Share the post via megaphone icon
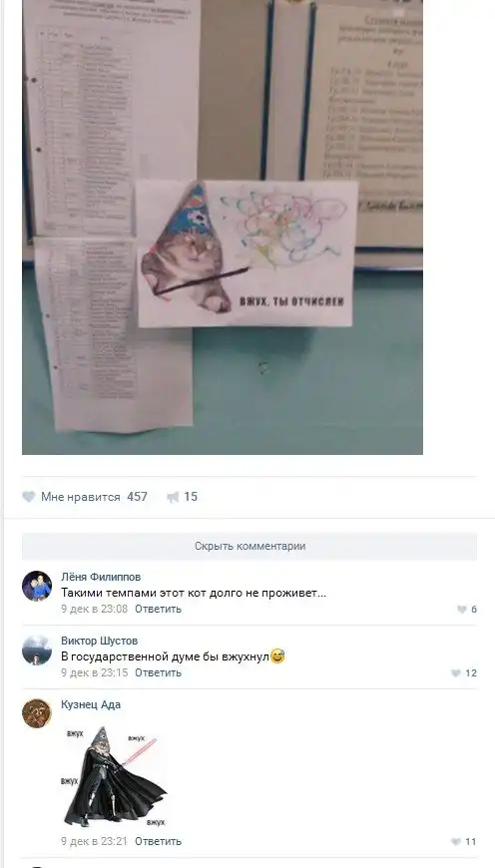 tap(174, 497)
